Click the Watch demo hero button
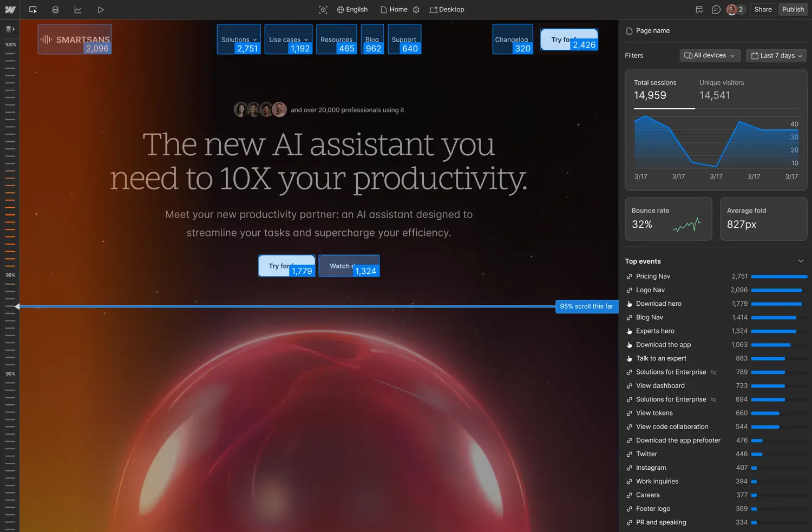The width and height of the screenshot is (812, 532). [349, 266]
